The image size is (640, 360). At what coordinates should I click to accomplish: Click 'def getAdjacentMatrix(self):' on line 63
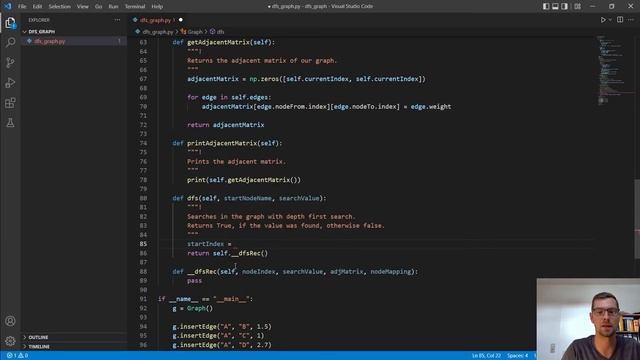tap(223, 42)
